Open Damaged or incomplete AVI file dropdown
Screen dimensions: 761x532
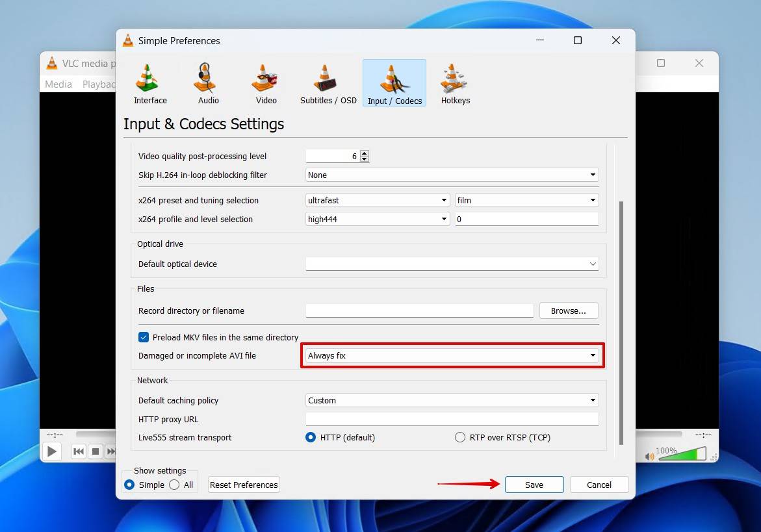[x=452, y=355]
